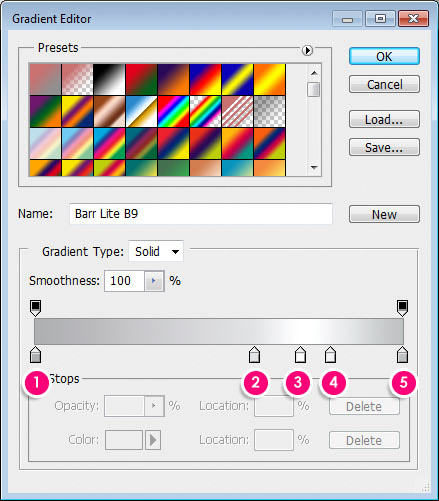439x501 pixels.
Task: Click on the gray gradient preview bar
Action: tap(219, 331)
